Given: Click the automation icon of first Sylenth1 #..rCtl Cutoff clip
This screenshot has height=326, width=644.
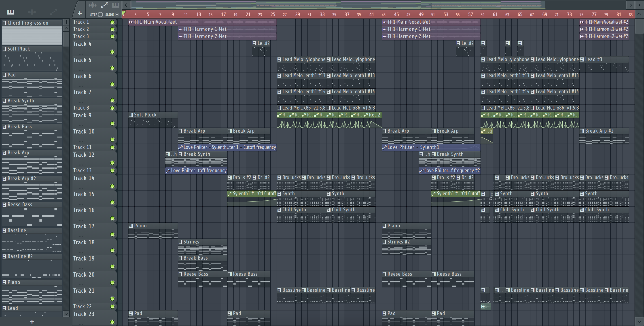Looking at the screenshot, I should tap(230, 193).
